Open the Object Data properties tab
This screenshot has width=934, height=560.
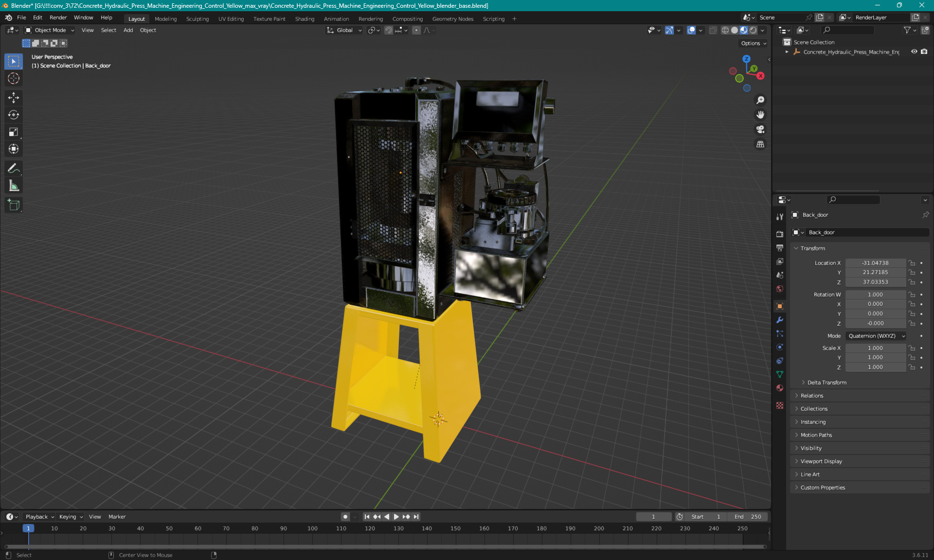pyautogui.click(x=780, y=374)
